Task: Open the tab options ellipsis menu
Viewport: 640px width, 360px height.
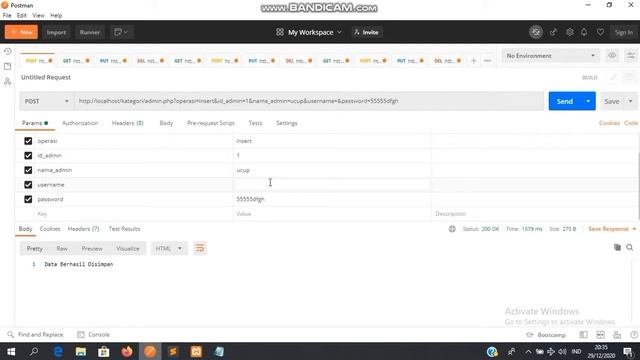Action: tap(487, 61)
